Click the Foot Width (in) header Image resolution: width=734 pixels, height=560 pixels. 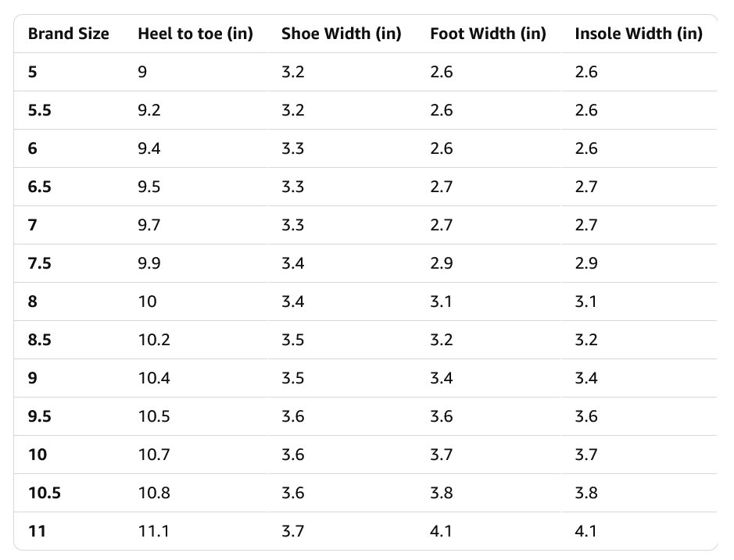coord(488,34)
